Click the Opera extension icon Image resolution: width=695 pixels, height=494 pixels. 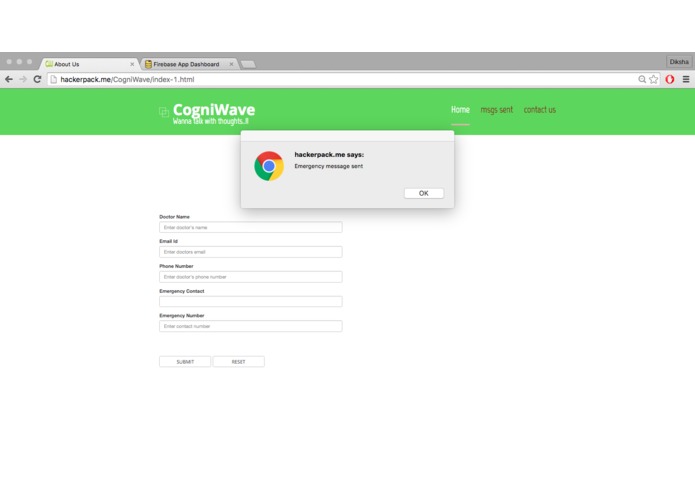[670, 79]
